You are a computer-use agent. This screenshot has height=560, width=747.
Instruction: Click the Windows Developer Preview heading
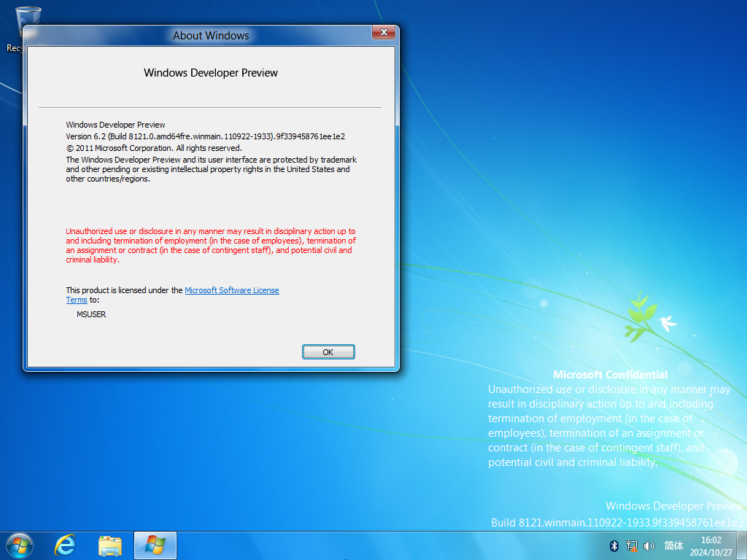211,73
